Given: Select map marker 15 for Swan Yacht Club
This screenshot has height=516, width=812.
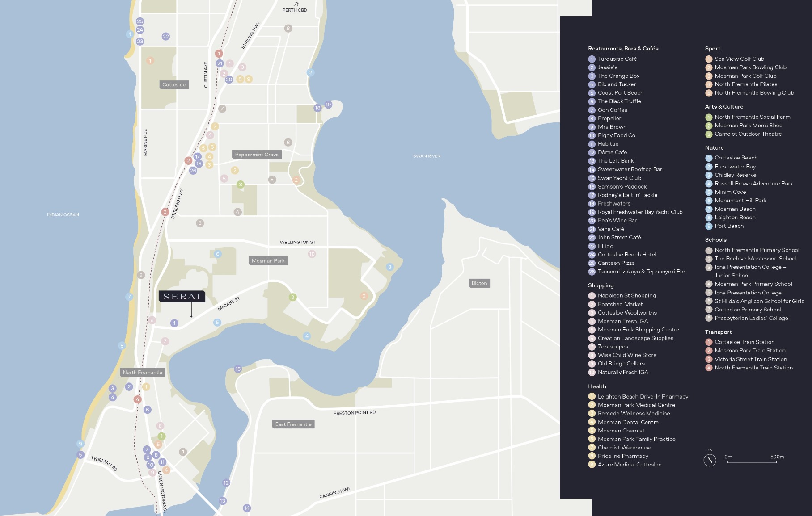Looking at the screenshot, I should pyautogui.click(x=238, y=369).
